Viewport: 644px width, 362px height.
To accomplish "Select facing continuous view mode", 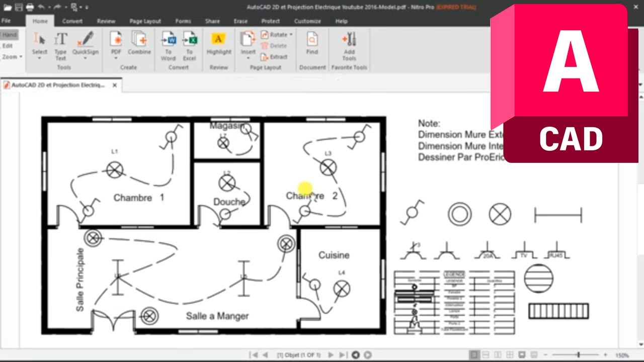I will [x=510, y=355].
